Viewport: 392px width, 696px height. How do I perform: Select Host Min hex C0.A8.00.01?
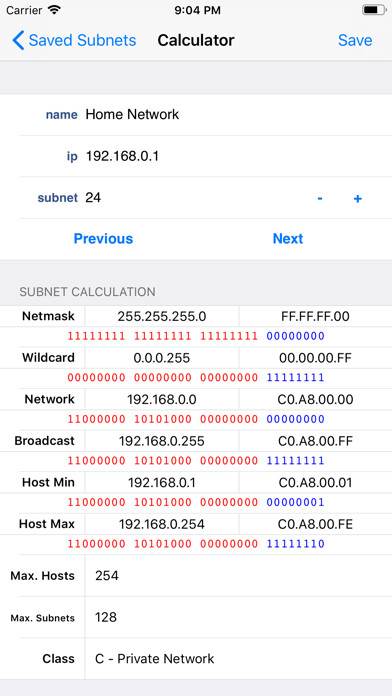pos(315,483)
